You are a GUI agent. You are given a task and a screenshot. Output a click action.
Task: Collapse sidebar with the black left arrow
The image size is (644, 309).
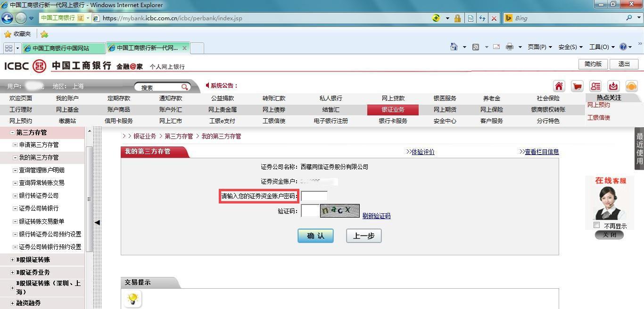point(97,222)
